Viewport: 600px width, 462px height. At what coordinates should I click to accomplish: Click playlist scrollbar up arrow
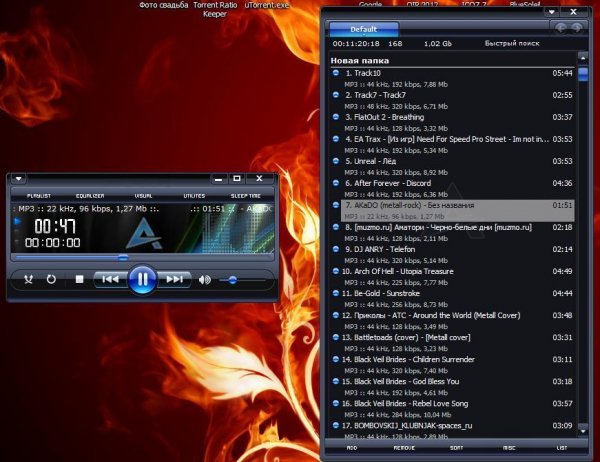click(583, 58)
